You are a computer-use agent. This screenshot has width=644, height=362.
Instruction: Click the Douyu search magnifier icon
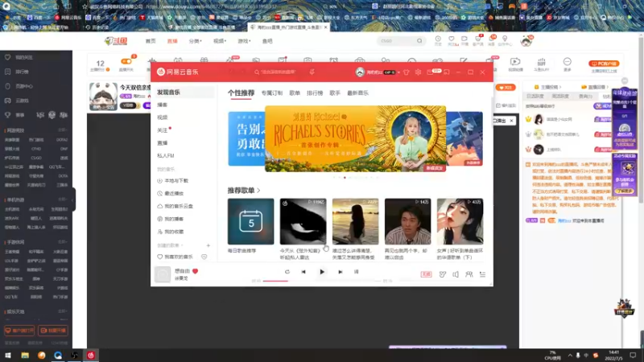(x=419, y=41)
